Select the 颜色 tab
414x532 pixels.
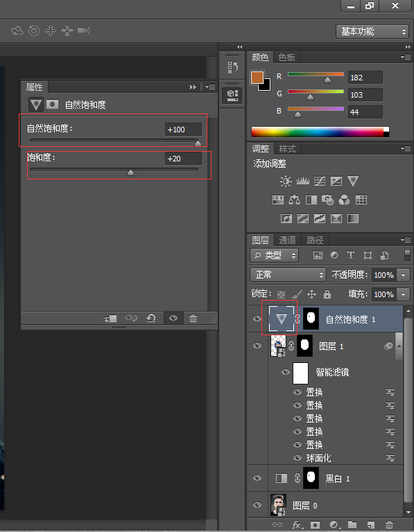tap(260, 57)
